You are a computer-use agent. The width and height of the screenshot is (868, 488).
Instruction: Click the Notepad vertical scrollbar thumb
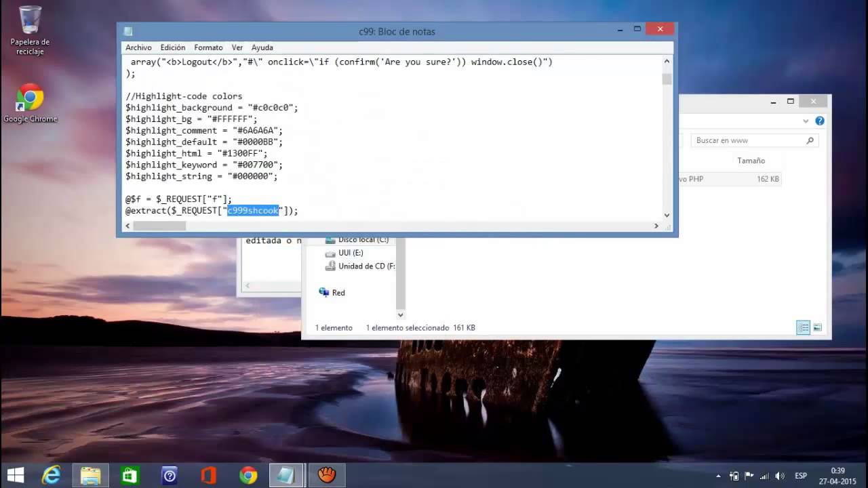tap(667, 79)
